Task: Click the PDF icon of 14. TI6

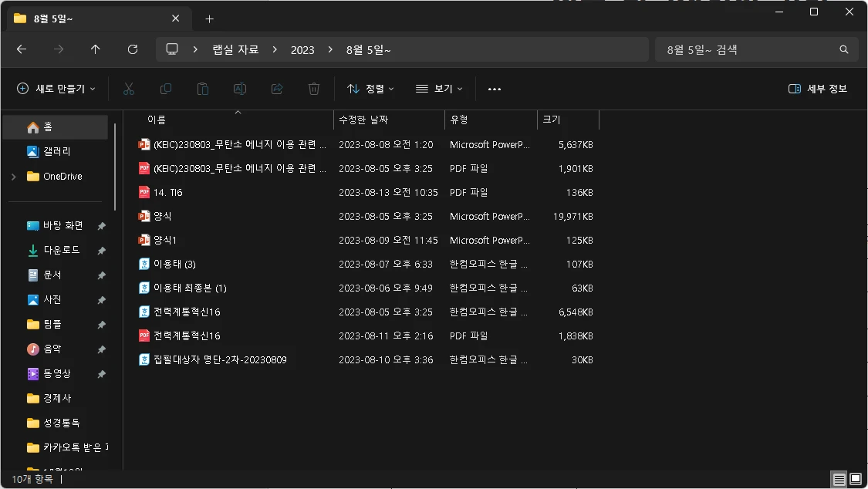Action: coord(144,192)
